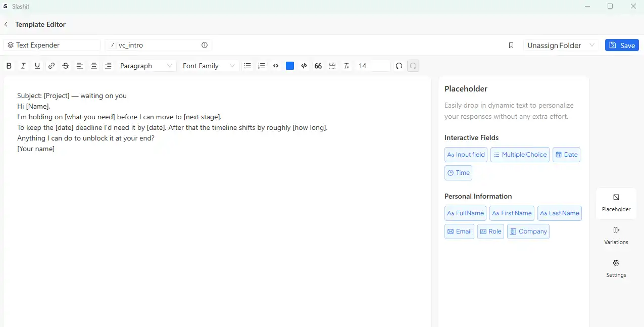Insert the Last Name placeholder
This screenshot has width=644, height=327.
tap(560, 213)
